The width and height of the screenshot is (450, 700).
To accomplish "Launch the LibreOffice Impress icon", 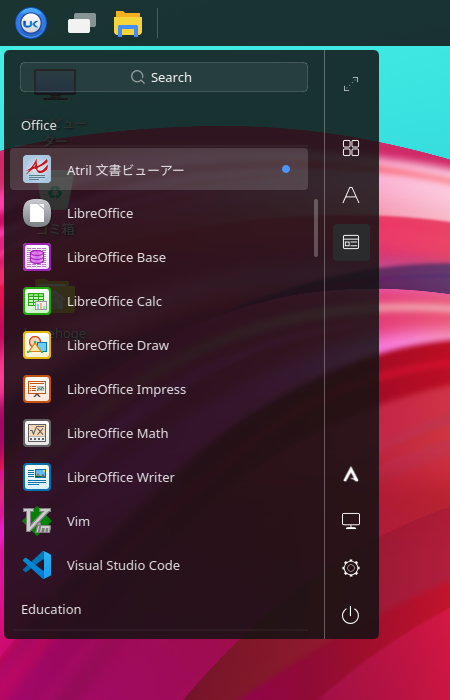I will pos(37,389).
